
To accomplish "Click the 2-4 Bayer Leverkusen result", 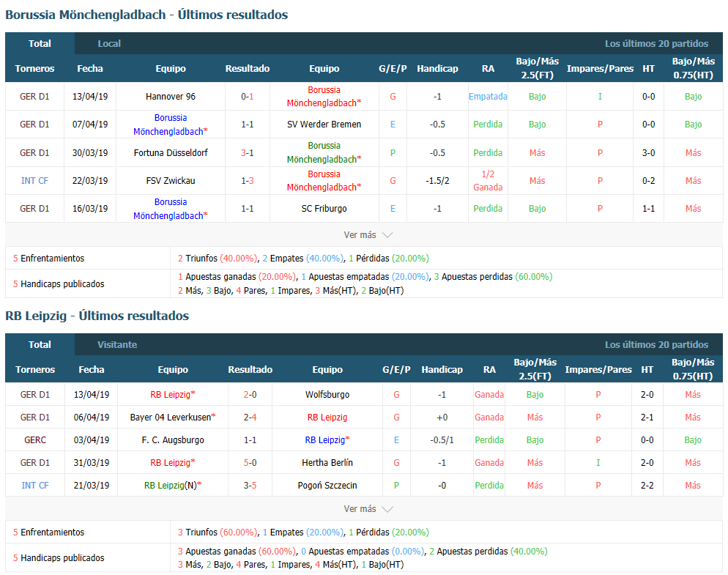I will [250, 417].
